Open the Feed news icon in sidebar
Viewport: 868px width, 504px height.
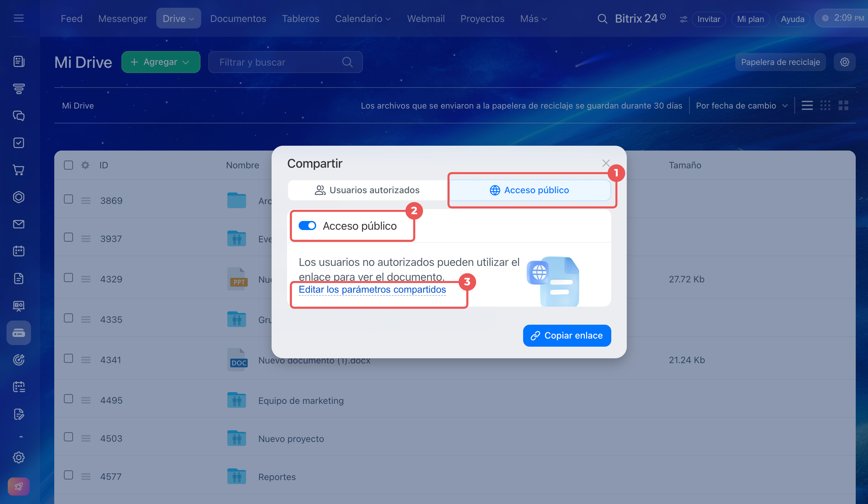[x=19, y=61]
